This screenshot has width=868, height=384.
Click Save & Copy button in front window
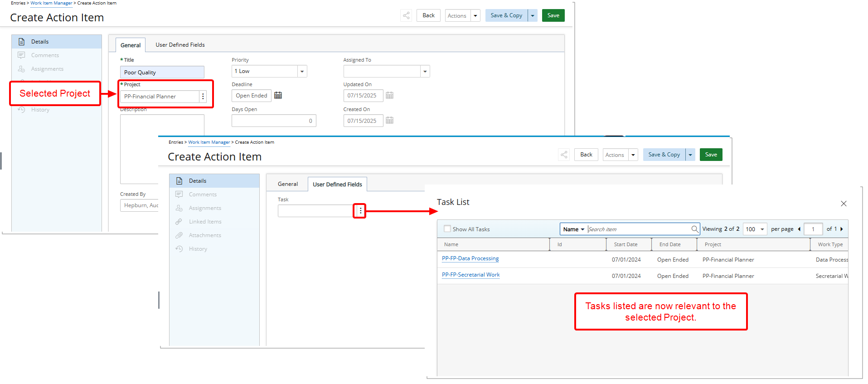pyautogui.click(x=664, y=155)
